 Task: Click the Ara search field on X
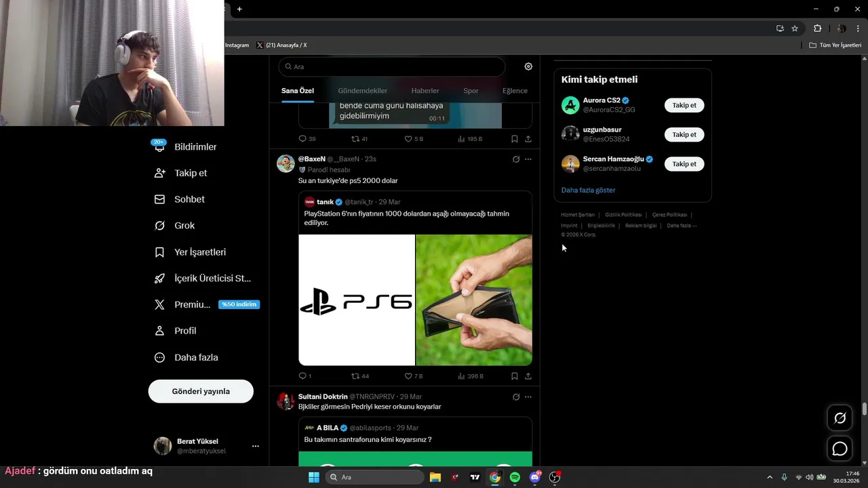391,66
